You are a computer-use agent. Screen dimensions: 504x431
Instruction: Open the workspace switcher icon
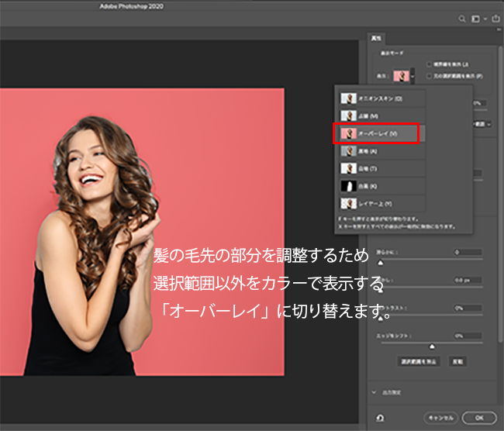pos(475,18)
